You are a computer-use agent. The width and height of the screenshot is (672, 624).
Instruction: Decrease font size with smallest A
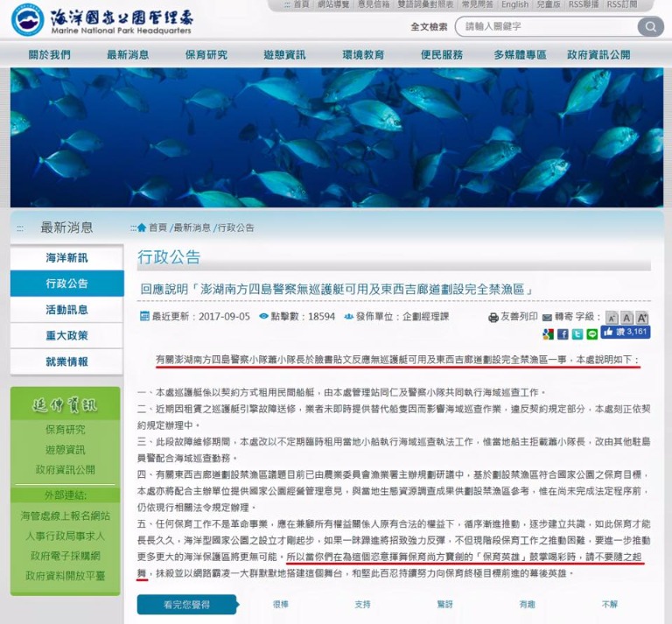point(612,317)
